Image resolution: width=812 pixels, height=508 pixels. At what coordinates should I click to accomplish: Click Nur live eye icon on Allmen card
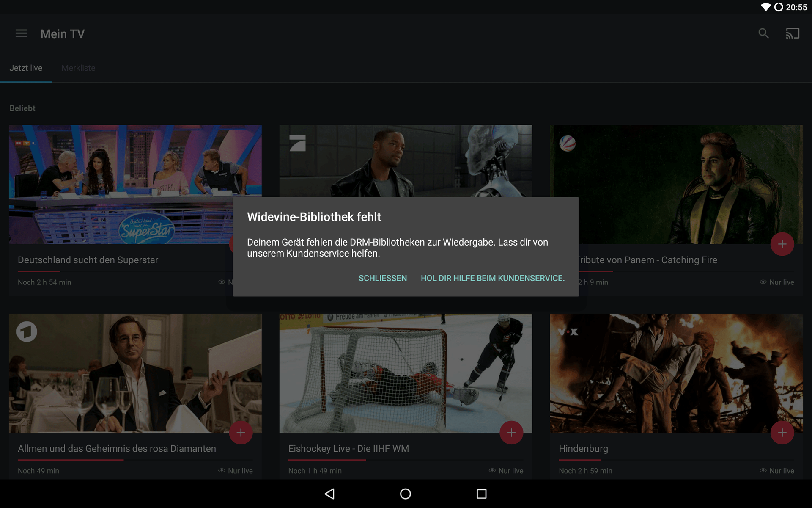(x=222, y=470)
